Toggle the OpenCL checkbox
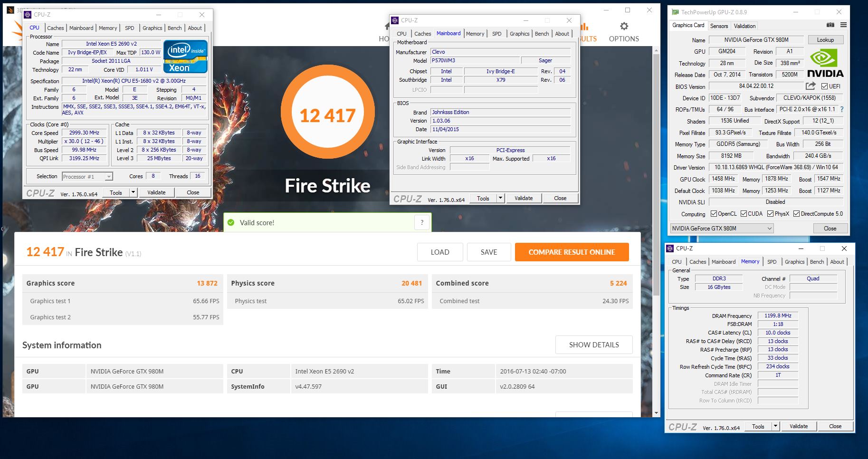This screenshot has height=459, width=868. click(x=713, y=214)
